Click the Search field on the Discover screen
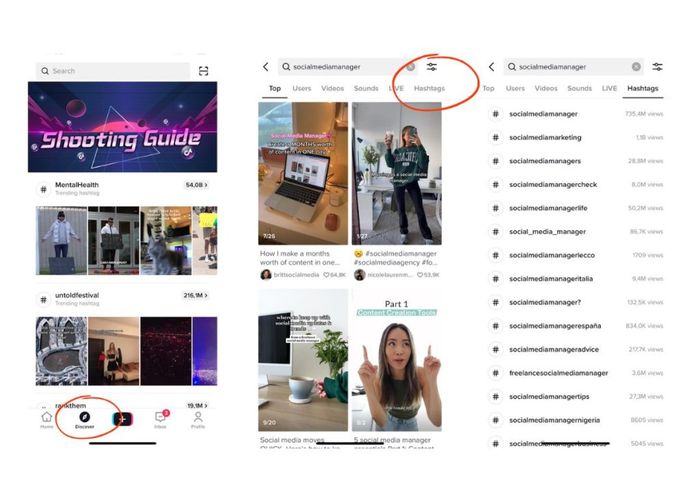Screen dimensions: 700x502 tap(112, 71)
